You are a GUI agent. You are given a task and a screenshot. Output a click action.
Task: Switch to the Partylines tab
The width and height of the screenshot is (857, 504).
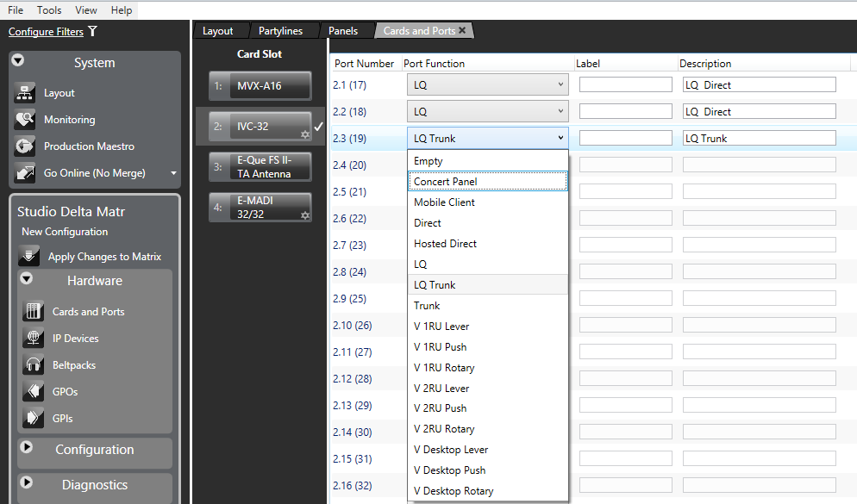pos(280,31)
